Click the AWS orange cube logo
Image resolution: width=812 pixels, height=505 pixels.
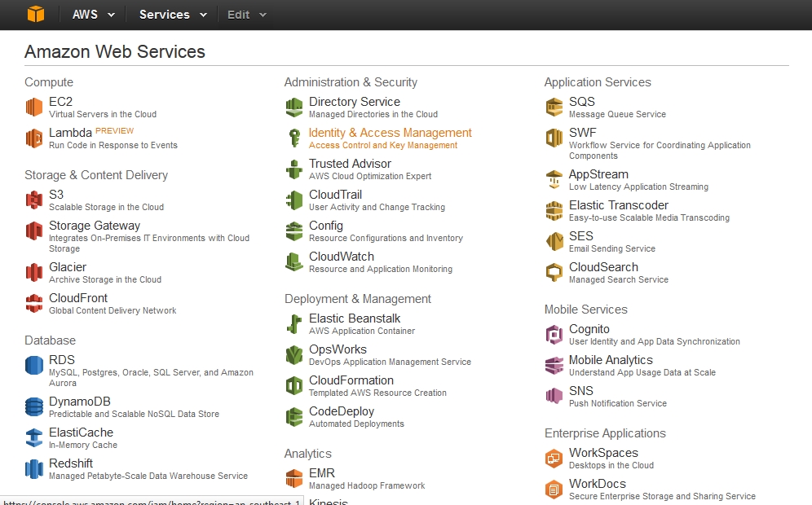coord(36,14)
